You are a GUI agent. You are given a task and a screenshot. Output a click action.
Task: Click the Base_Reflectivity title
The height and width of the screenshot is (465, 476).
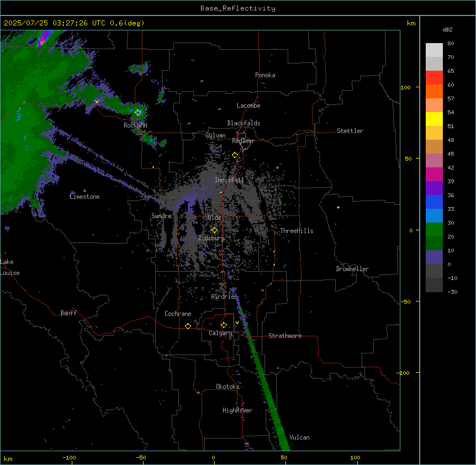[238, 8]
